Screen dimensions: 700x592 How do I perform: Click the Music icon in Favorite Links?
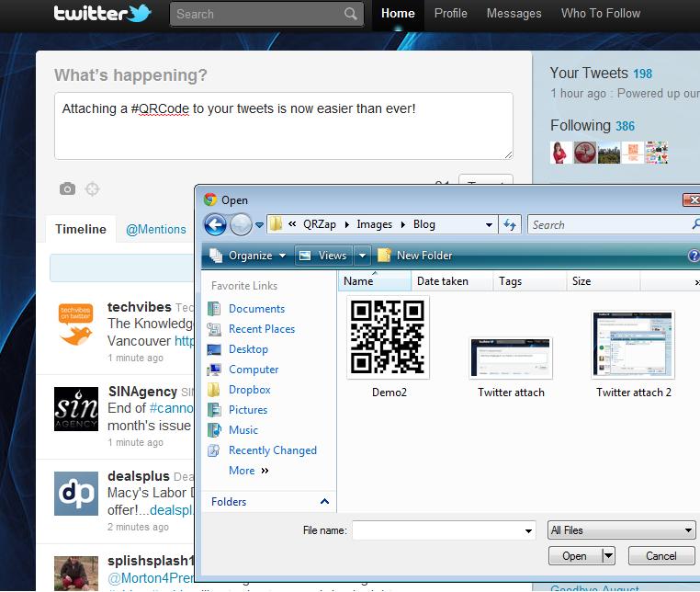tap(214, 430)
